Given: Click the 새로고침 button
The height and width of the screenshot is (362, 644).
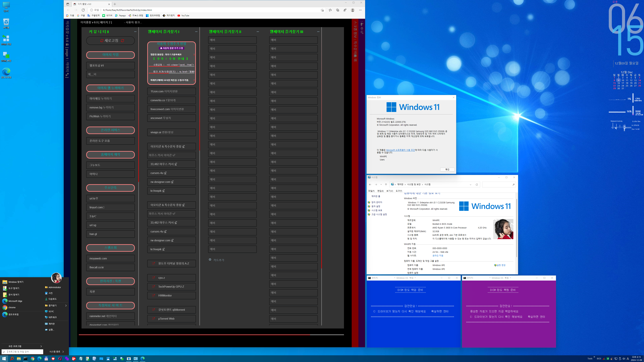Looking at the screenshot, I should click(x=111, y=40).
